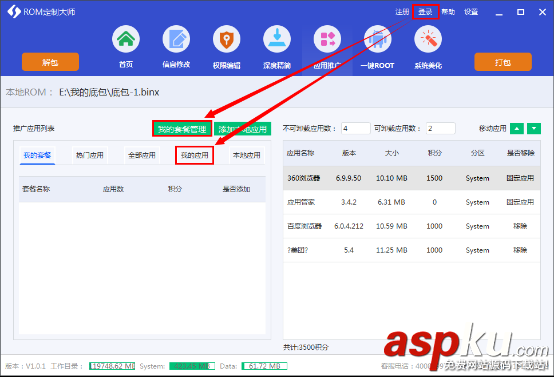Image resolution: width=554 pixels, height=377 pixels.
Task: Move selected app up with green arrow
Action: click(517, 129)
